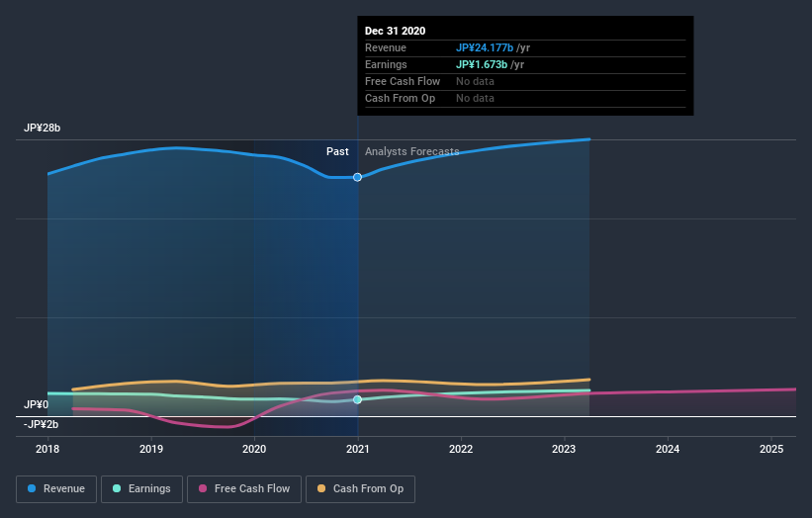Click the Revenue tooltip row label
Image resolution: width=812 pixels, height=518 pixels.
pyautogui.click(x=386, y=47)
